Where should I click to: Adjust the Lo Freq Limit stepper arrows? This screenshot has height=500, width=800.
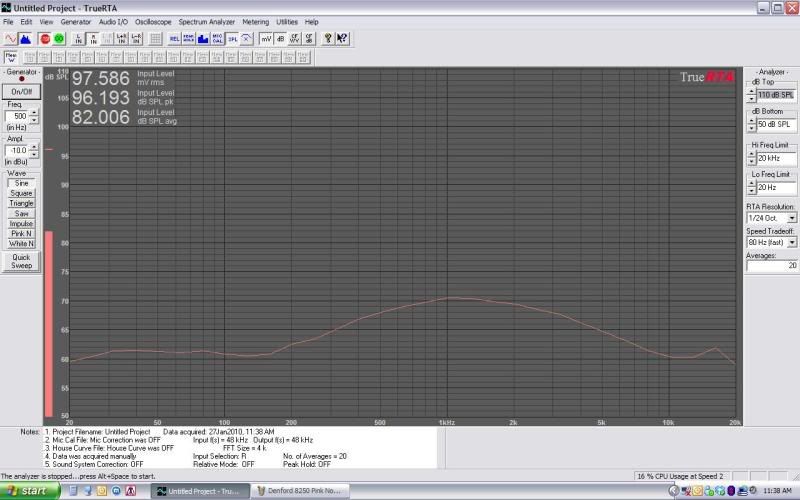751,188
